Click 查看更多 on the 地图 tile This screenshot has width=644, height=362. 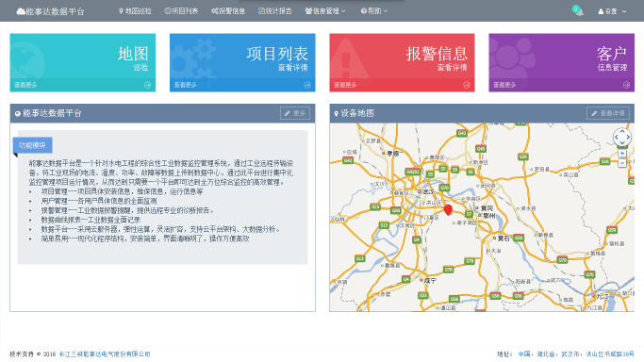click(25, 85)
